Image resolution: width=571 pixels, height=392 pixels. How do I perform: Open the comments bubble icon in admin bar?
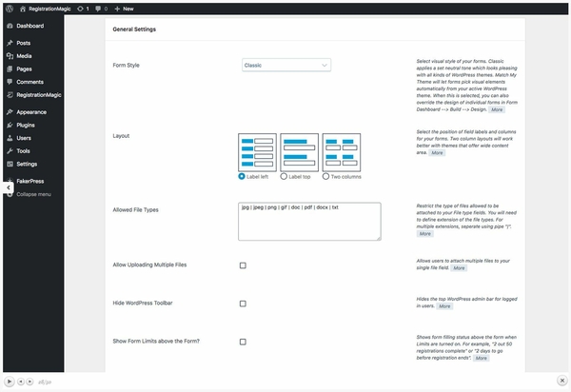[98, 9]
